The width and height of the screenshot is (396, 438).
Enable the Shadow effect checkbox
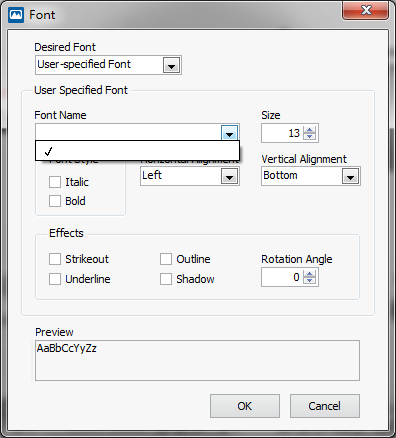coord(166,279)
